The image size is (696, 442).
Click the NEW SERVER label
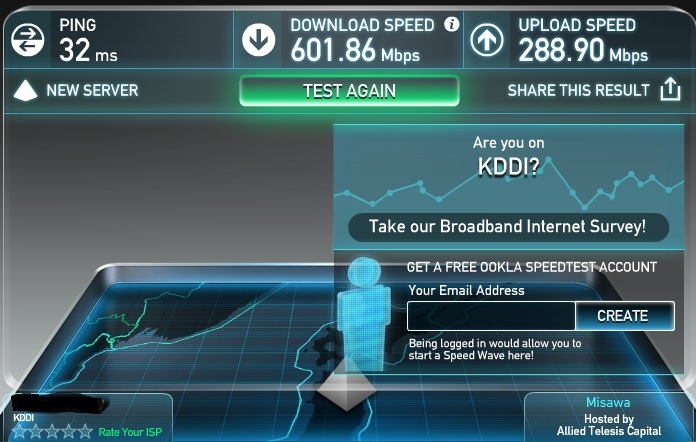pos(92,91)
